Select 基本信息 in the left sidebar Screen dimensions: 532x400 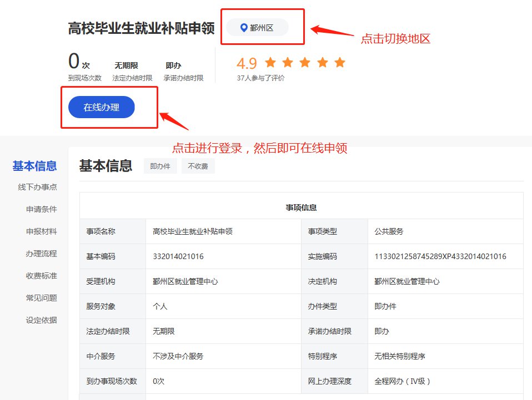coord(34,166)
